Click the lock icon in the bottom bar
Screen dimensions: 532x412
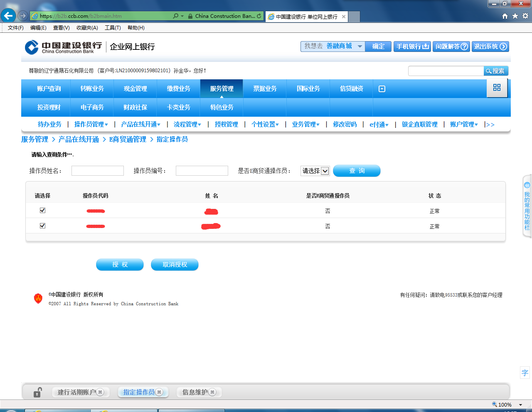click(37, 392)
